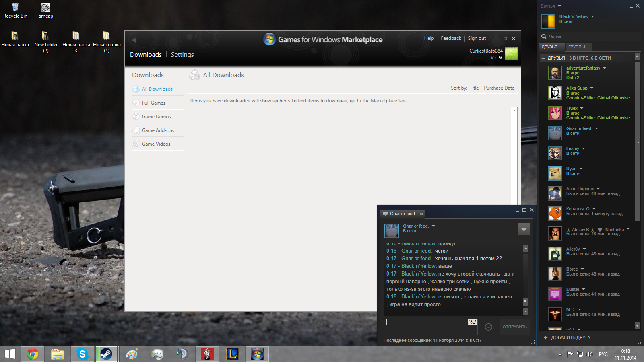644x362 pixels.
Task: Click Gnar or feed avatar in chat header
Action: (x=392, y=231)
